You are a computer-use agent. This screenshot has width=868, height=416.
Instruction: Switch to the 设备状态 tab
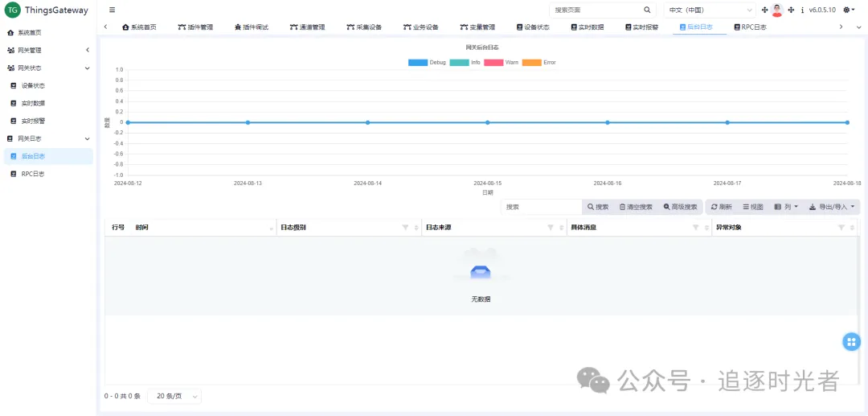coord(533,27)
